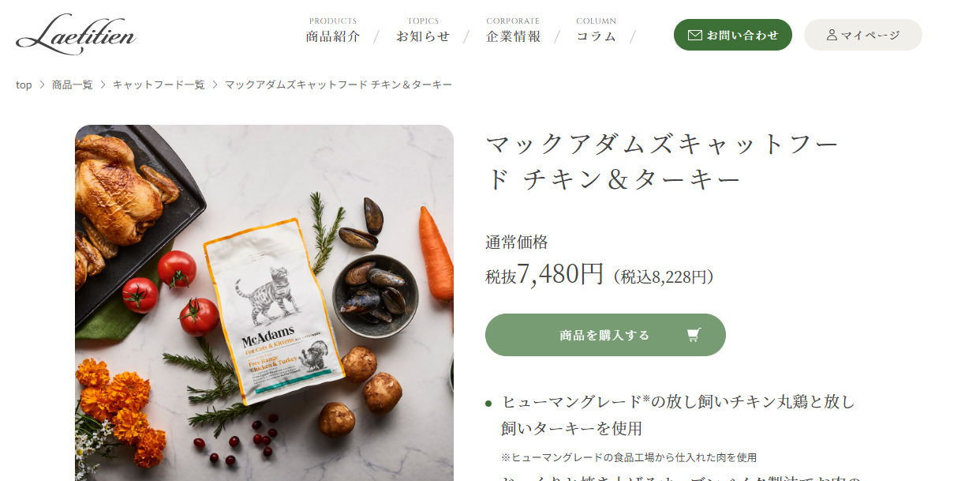Viewport: 980px width, 481px height.
Task: Open the コラム column menu
Action: point(596,30)
